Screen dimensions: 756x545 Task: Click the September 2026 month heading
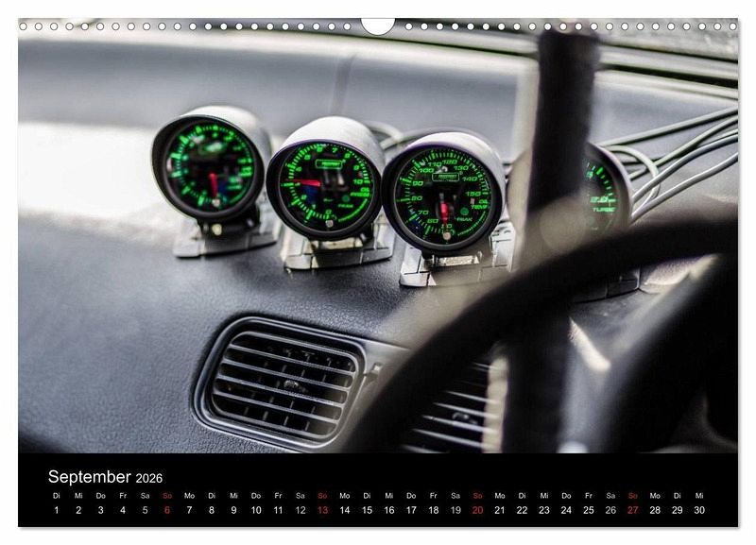coord(105,477)
